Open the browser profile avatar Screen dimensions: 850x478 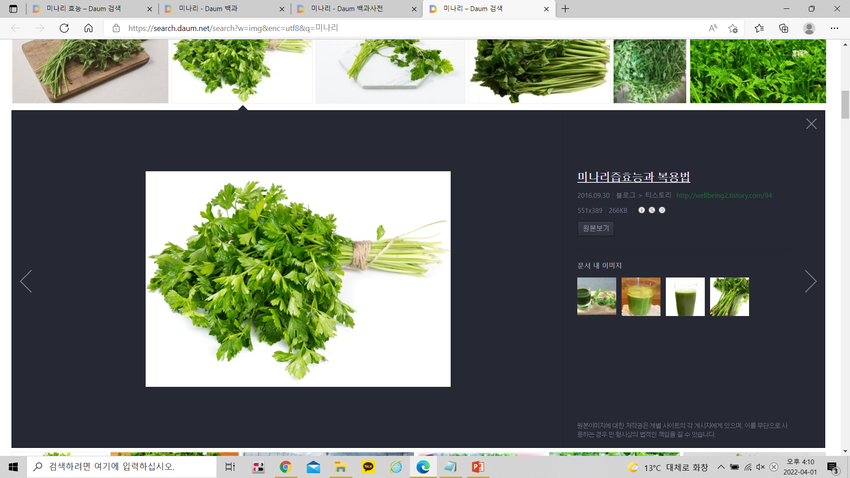point(809,28)
